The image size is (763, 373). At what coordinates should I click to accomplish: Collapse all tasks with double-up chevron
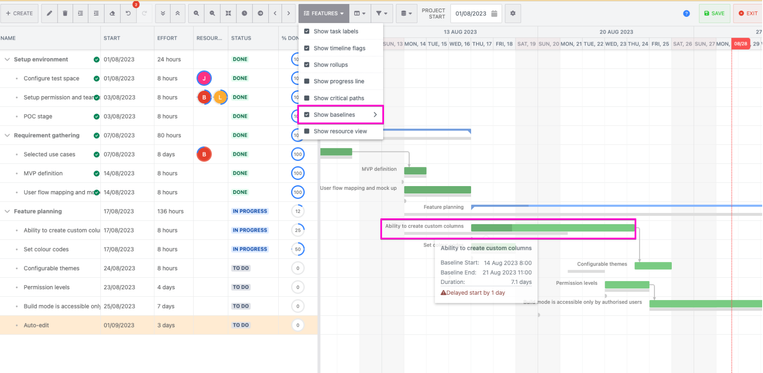point(178,14)
